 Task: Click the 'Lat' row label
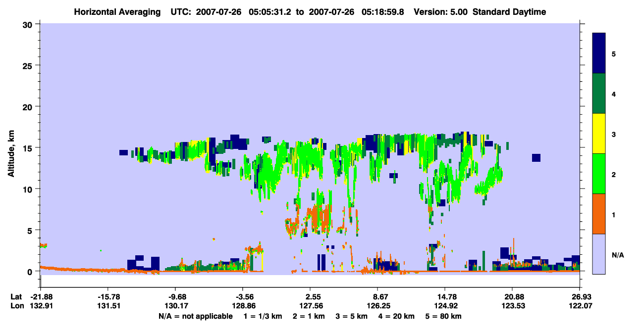click(16, 297)
